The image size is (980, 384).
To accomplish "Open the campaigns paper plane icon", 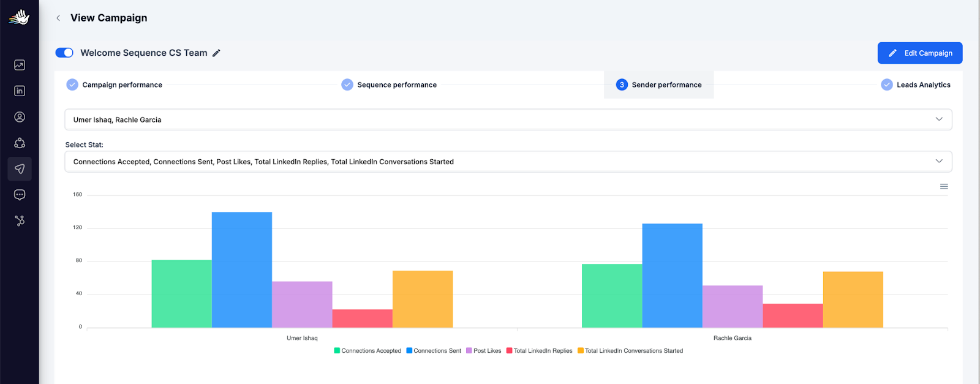I will click(x=20, y=169).
